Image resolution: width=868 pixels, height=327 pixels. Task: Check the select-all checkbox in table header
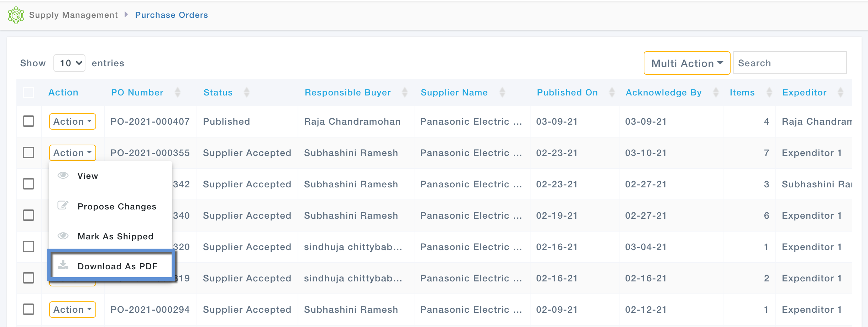[28, 93]
